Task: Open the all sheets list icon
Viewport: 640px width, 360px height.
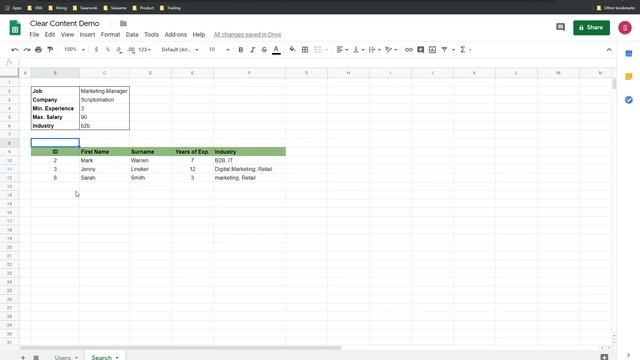Action: 36,358
